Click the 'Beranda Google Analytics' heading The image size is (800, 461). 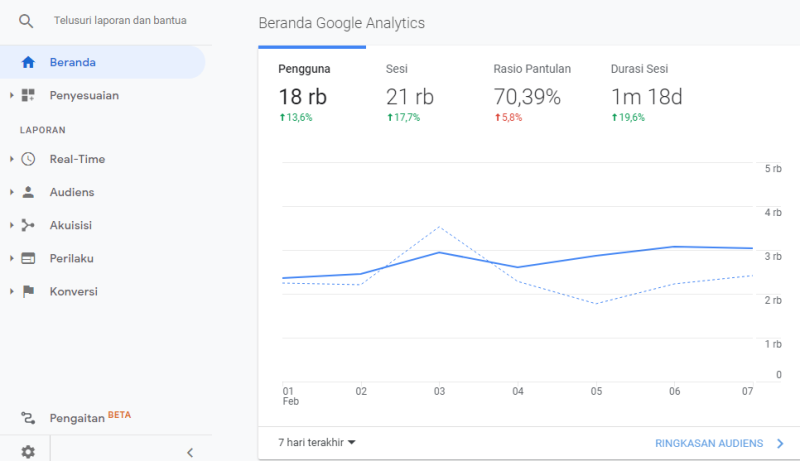tap(341, 23)
